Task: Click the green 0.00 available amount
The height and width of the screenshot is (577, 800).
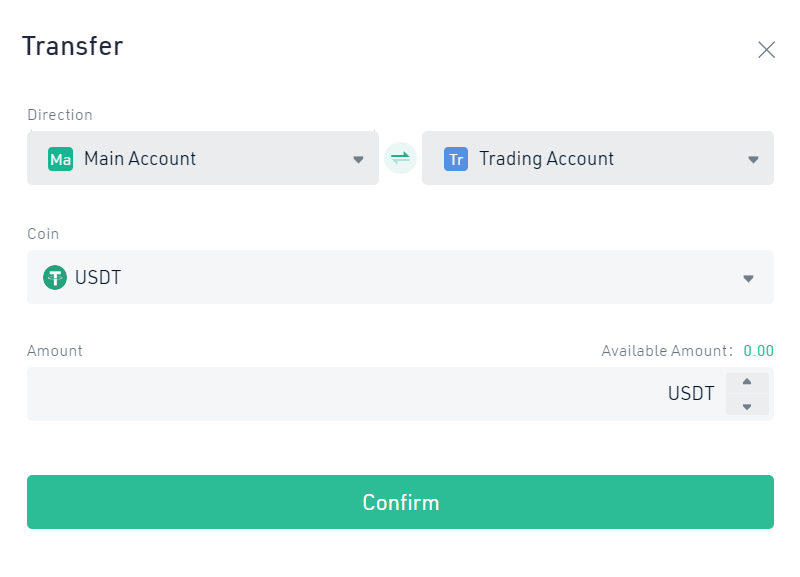Action: coord(758,351)
